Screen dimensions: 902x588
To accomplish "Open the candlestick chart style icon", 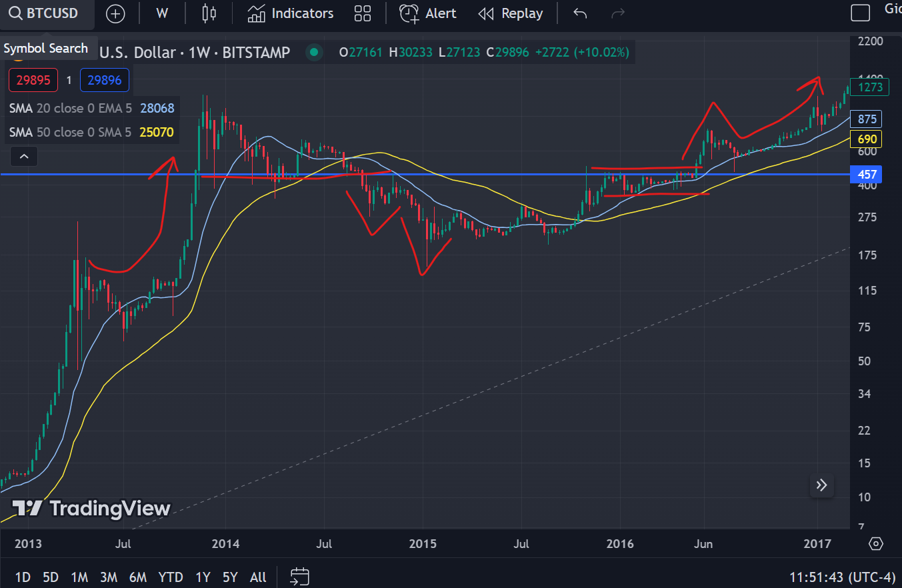I will pos(209,13).
